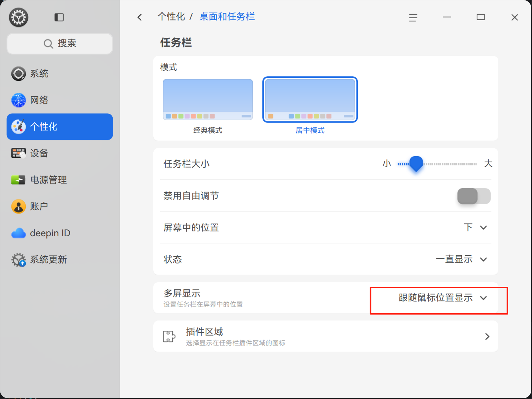532x399 pixels.
Task: Open the hamburger menu in title bar
Action: tap(413, 17)
